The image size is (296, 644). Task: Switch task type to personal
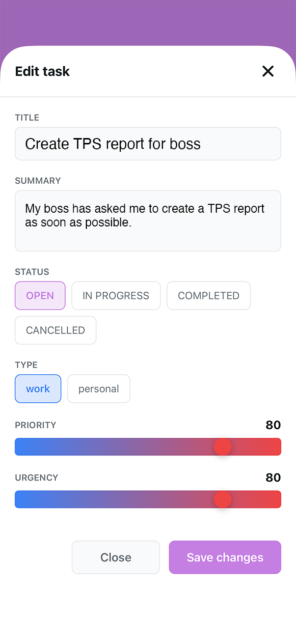98,389
